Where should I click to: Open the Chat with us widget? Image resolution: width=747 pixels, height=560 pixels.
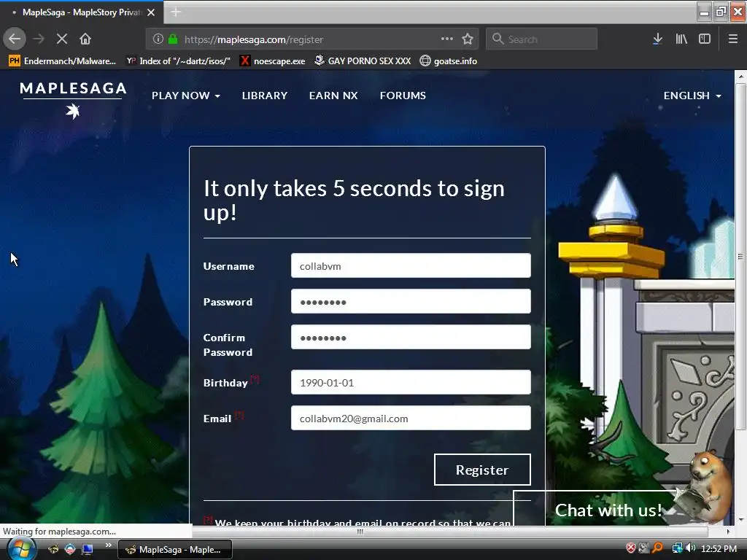pyautogui.click(x=608, y=510)
